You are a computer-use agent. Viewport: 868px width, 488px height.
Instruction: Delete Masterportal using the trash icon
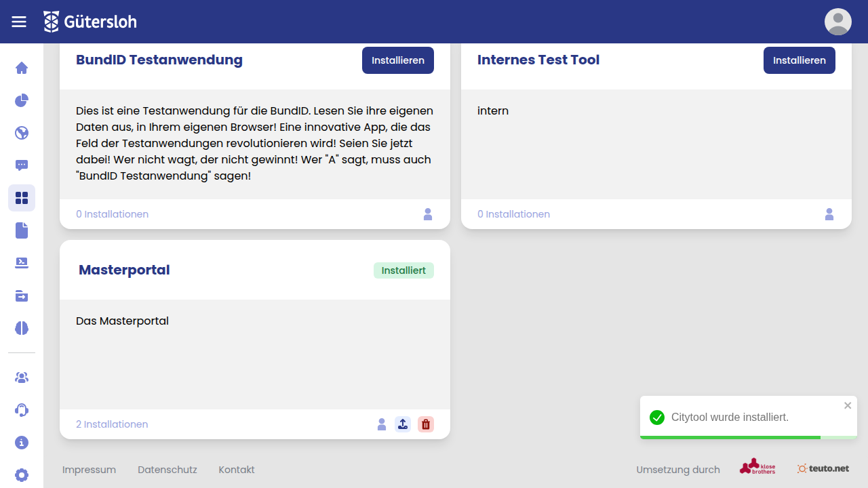[x=426, y=424]
